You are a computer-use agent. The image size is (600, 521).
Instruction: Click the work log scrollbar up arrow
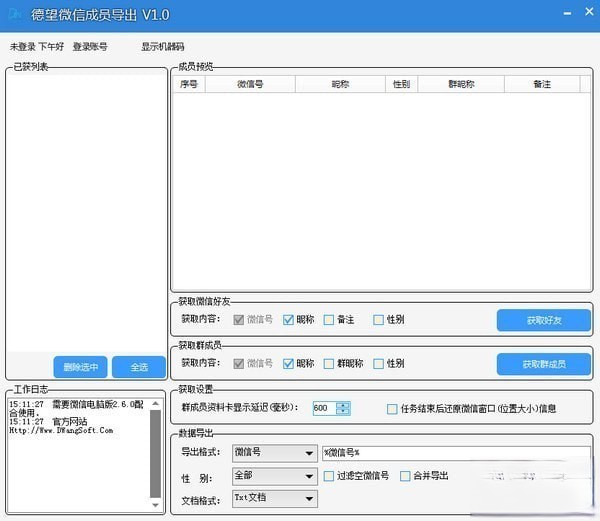coord(155,404)
